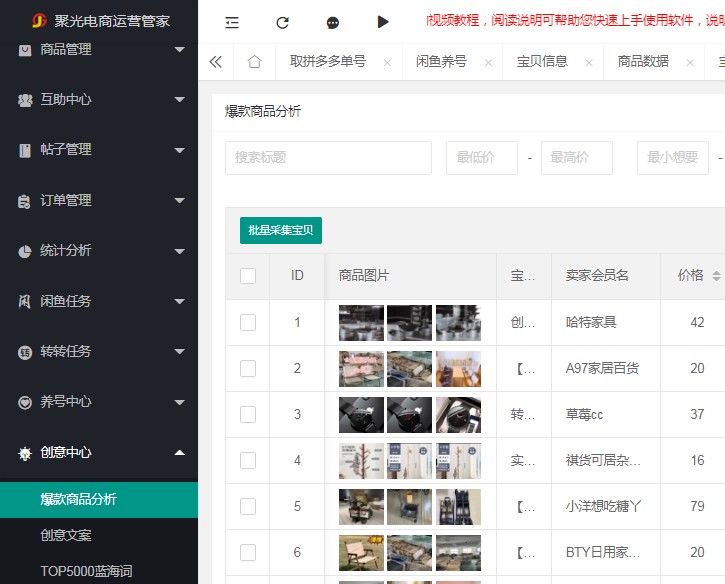Open TOP5000蓝海词 sidebar item
The image size is (725, 584).
point(86,571)
